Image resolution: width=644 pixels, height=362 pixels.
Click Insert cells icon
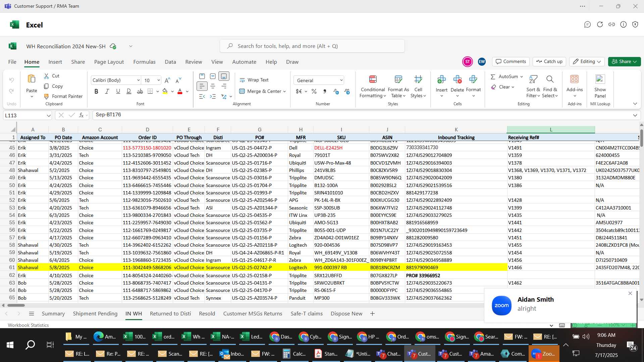point(441,79)
